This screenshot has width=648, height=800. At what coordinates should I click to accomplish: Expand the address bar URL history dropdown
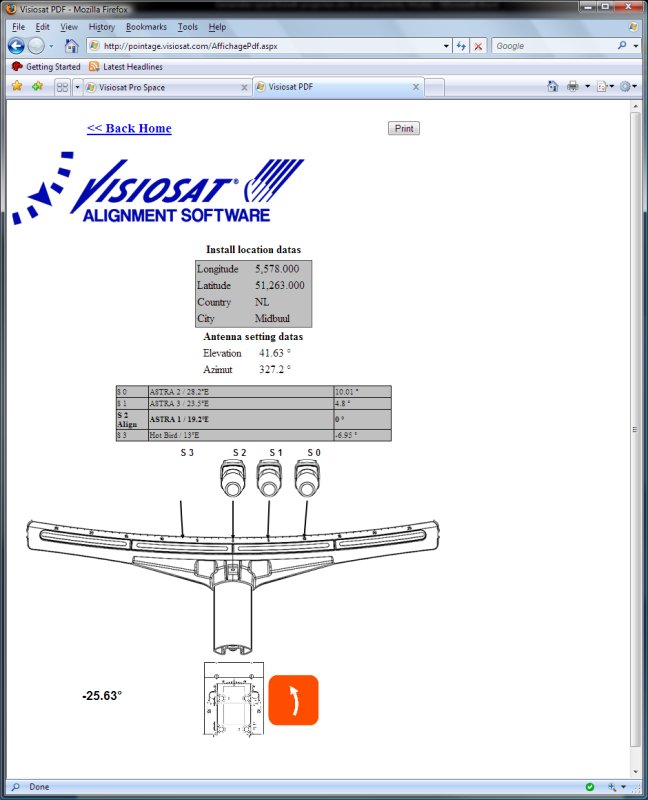pyautogui.click(x=446, y=46)
